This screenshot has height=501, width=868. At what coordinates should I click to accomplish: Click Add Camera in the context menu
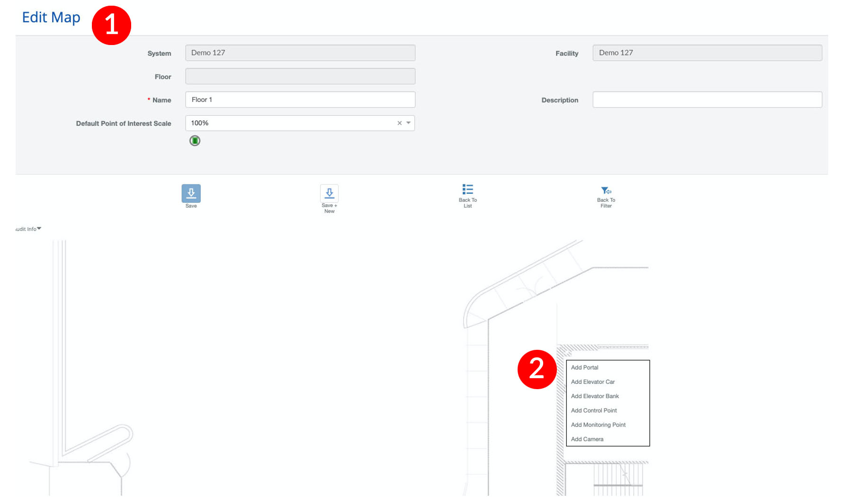pyautogui.click(x=587, y=439)
